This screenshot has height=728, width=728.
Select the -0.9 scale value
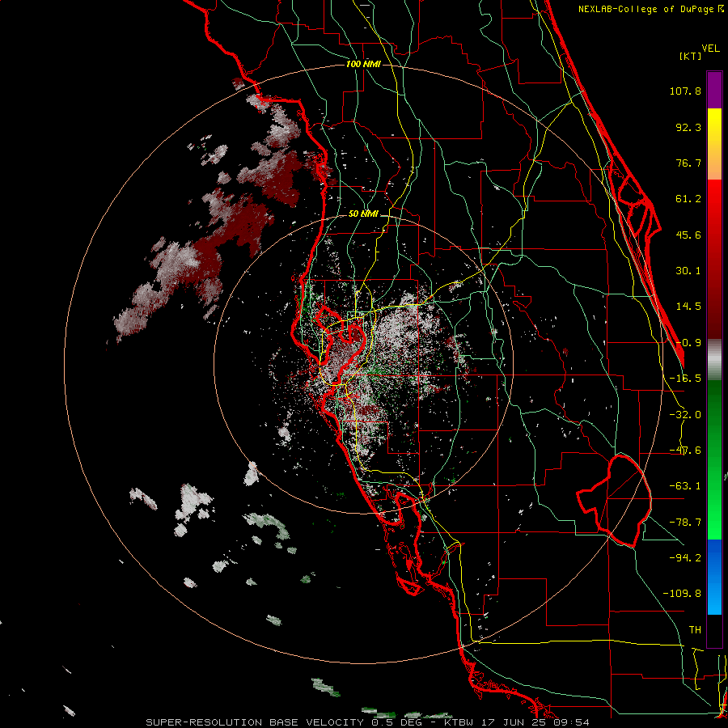coord(688,343)
